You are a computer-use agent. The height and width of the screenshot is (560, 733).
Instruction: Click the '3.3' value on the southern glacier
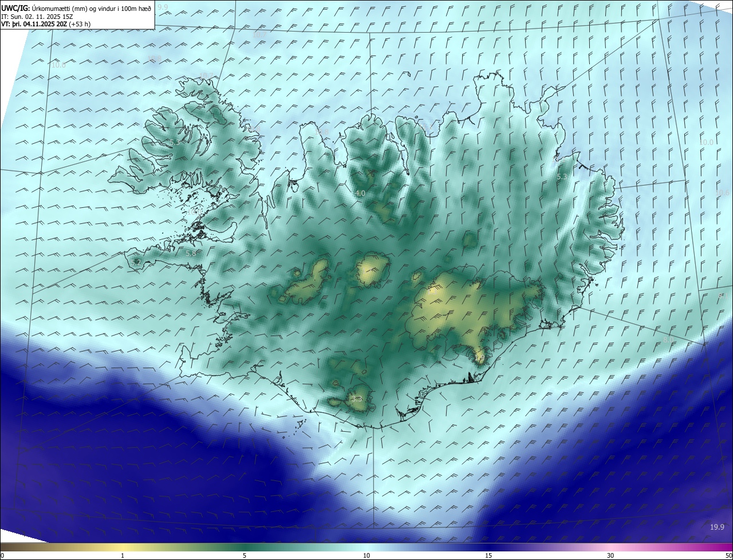click(x=357, y=399)
